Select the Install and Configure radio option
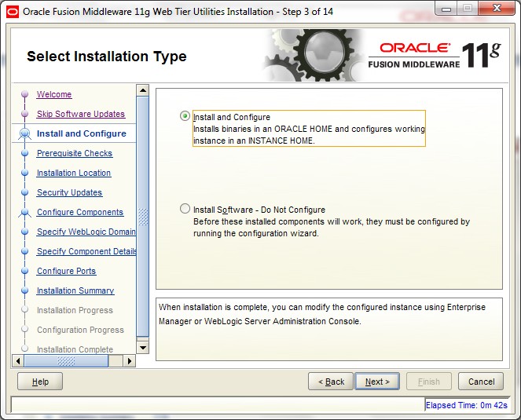521x420 pixels. pos(185,117)
